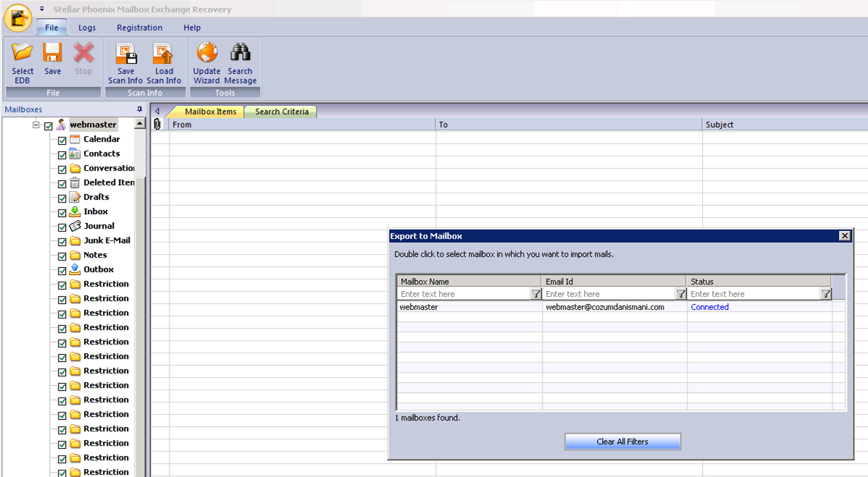The height and width of the screenshot is (477, 868).
Task: Open the Email Id column filter icon
Action: 680,294
